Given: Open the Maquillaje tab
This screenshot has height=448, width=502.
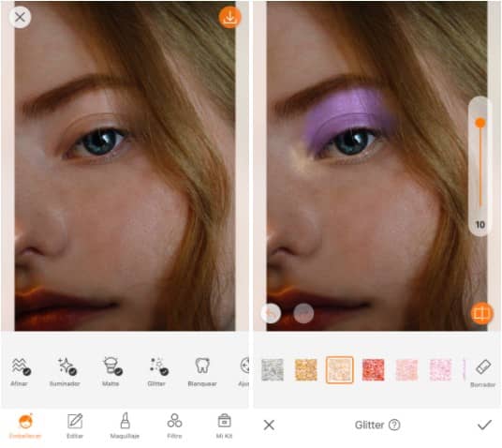Looking at the screenshot, I should [x=125, y=426].
